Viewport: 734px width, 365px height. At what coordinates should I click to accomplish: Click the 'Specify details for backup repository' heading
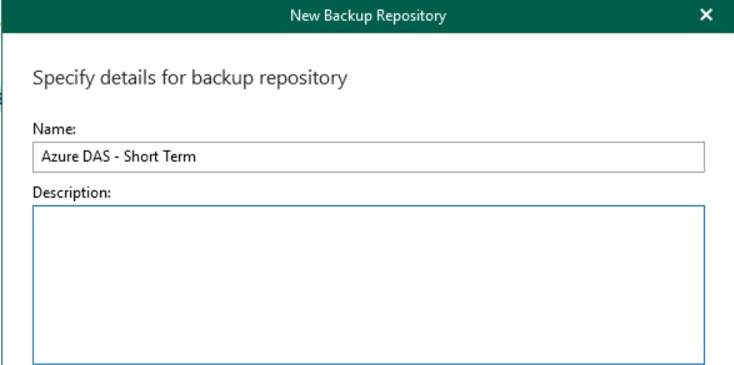click(x=190, y=78)
